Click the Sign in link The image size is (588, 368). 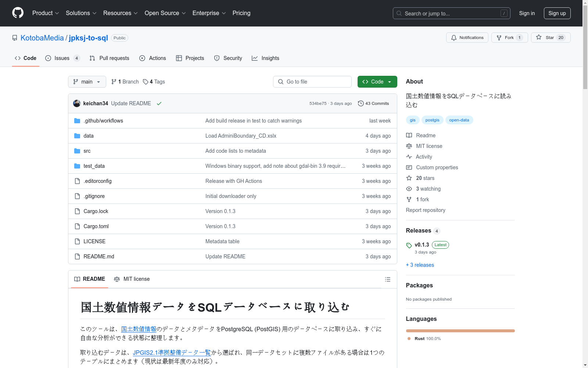[527, 13]
